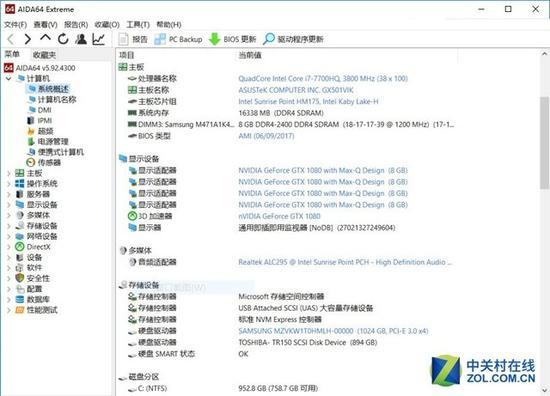
Task: Open the SAMSUNG MZVKW1T0HMLH-00000 disk link
Action: tap(333, 331)
